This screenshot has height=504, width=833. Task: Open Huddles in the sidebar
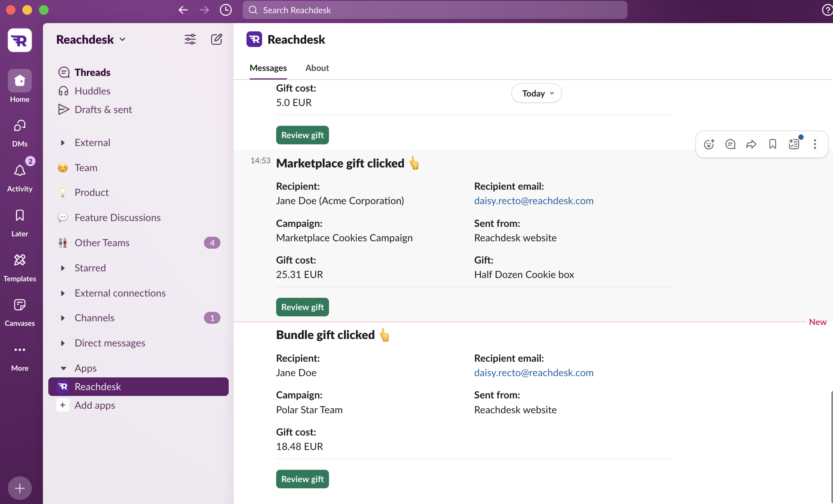pos(138,91)
